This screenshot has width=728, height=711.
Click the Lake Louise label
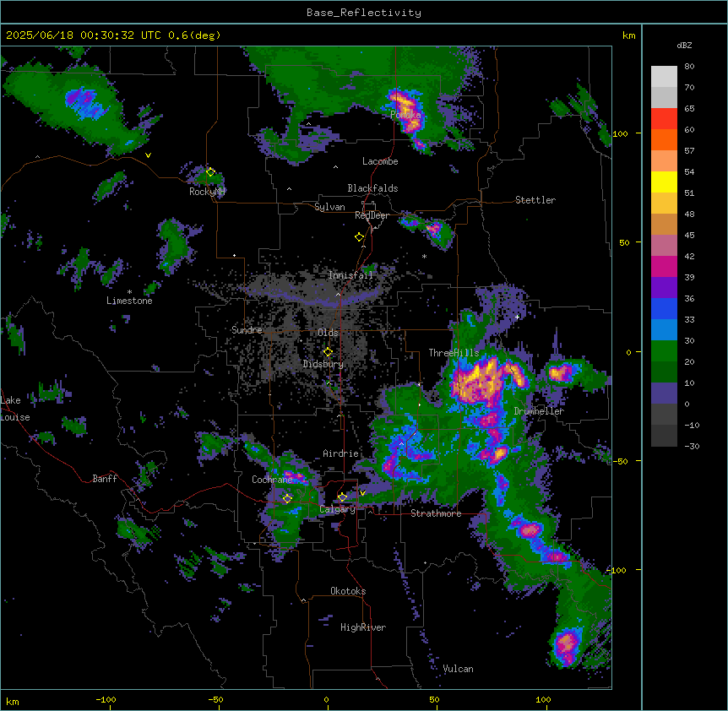15,409
